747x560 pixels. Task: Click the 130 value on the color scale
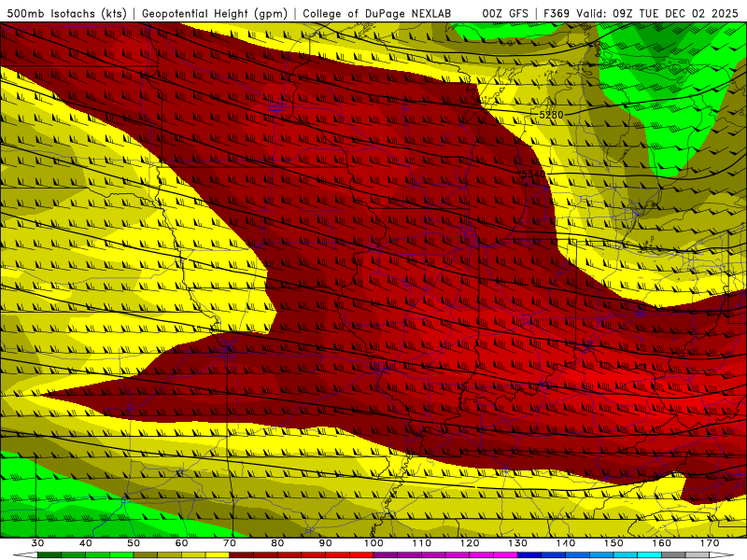[518, 543]
